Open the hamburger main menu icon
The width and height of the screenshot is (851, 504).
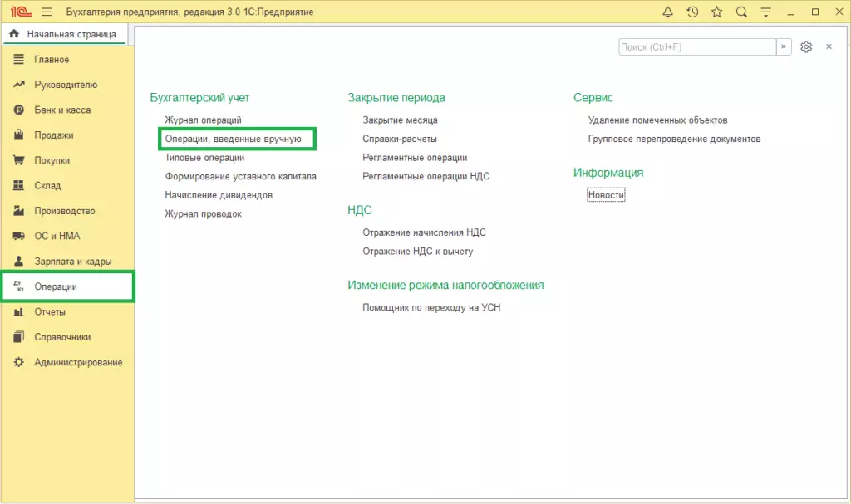(47, 12)
